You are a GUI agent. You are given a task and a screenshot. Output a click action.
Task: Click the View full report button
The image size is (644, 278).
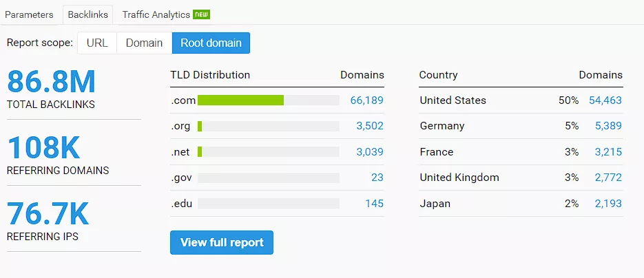pos(222,242)
